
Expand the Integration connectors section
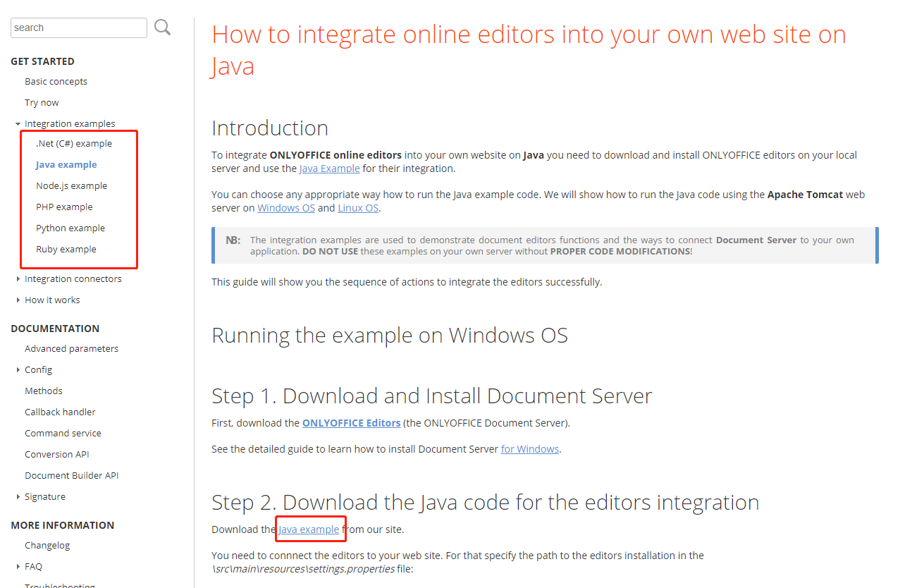click(x=18, y=278)
